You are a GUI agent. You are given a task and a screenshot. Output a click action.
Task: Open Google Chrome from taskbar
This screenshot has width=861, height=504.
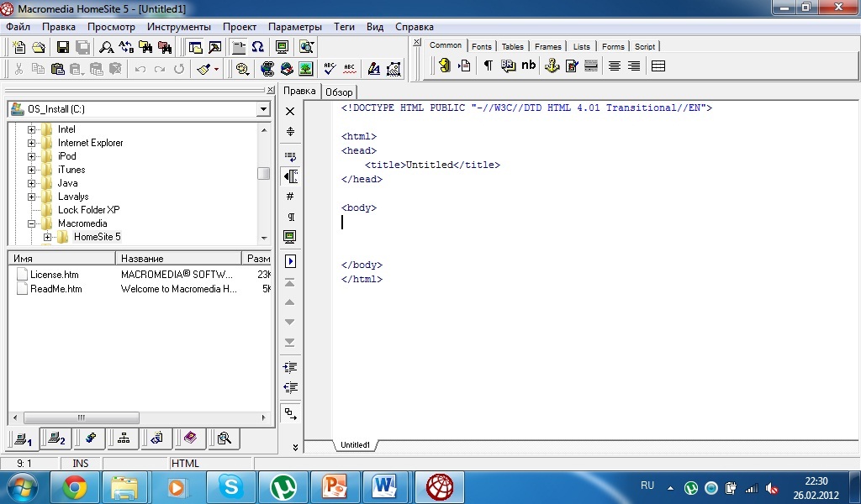click(x=75, y=487)
